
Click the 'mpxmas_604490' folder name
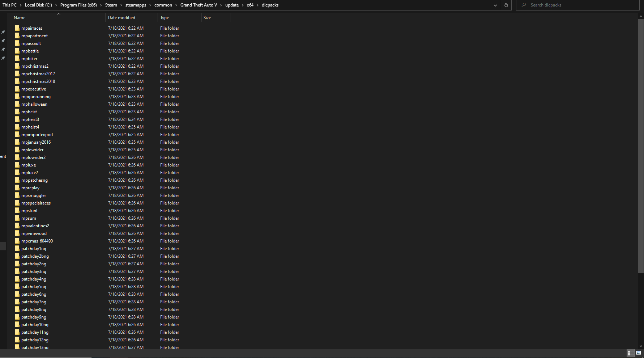coord(37,241)
